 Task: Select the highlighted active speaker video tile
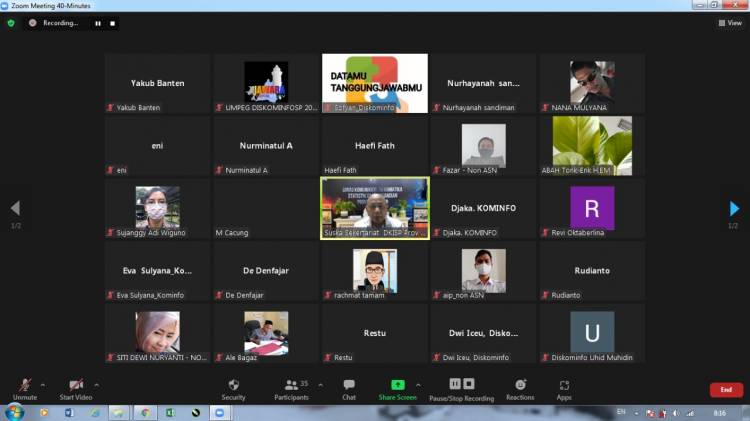374,208
